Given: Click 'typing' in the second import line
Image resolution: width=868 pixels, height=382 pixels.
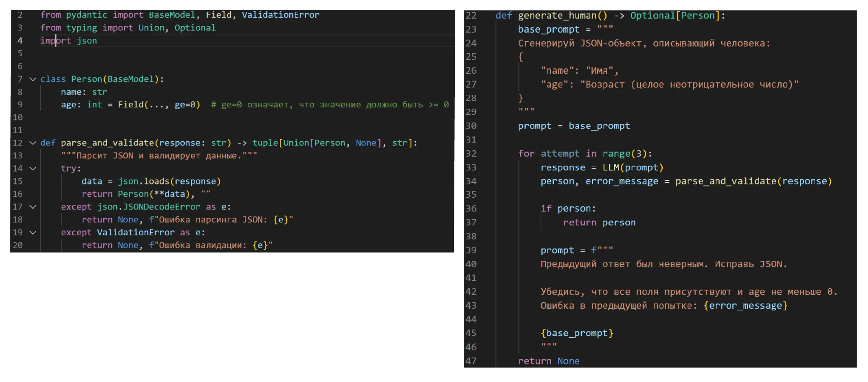Looking at the screenshot, I should pos(81,28).
